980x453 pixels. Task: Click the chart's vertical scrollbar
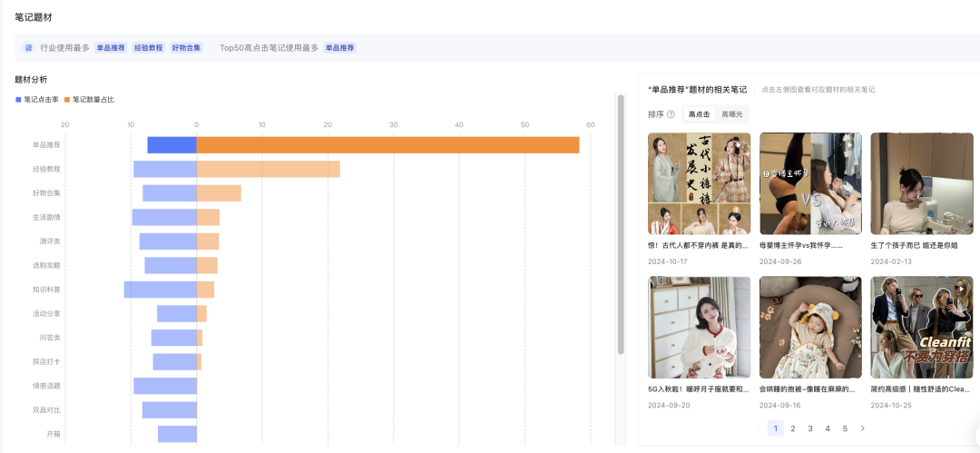pyautogui.click(x=621, y=224)
